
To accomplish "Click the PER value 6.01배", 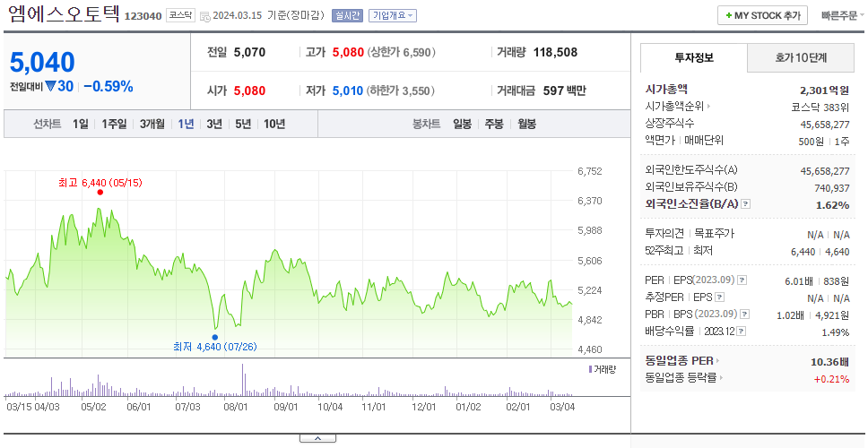I will tap(799, 281).
